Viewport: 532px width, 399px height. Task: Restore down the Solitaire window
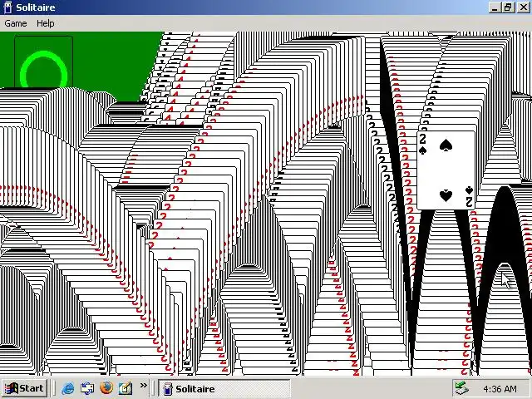point(508,7)
